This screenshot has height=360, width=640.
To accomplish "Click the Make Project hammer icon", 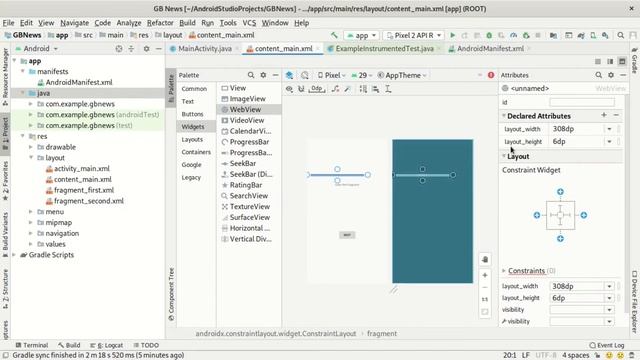I will pos(334,36).
